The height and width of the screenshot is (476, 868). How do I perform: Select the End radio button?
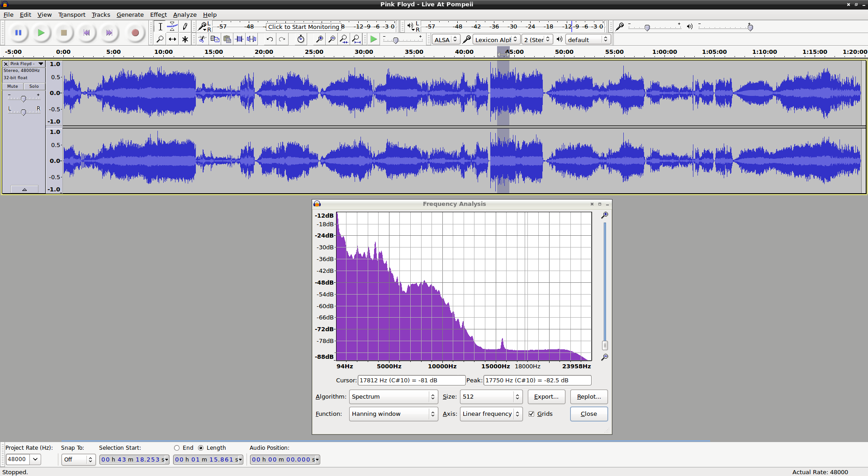[177, 448]
